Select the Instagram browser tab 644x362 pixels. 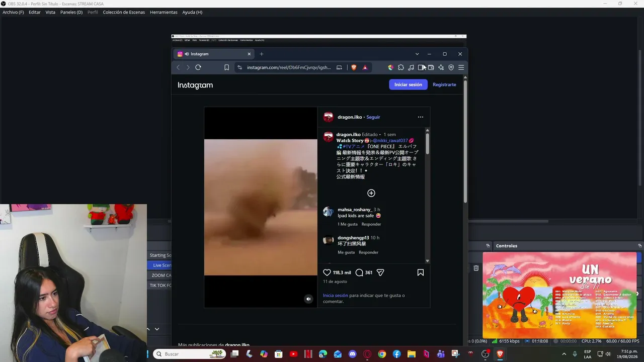pyautogui.click(x=214, y=54)
